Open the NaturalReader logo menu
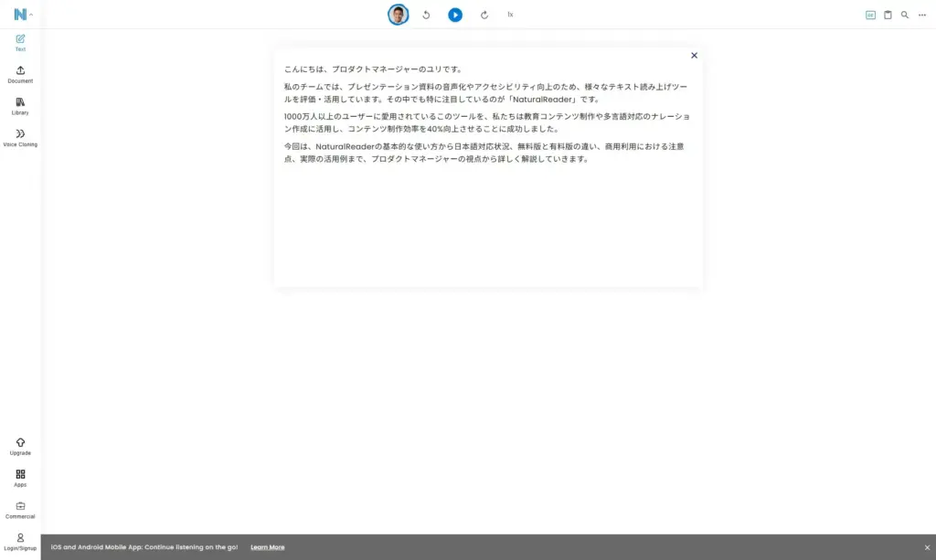The image size is (936, 560). [x=23, y=15]
